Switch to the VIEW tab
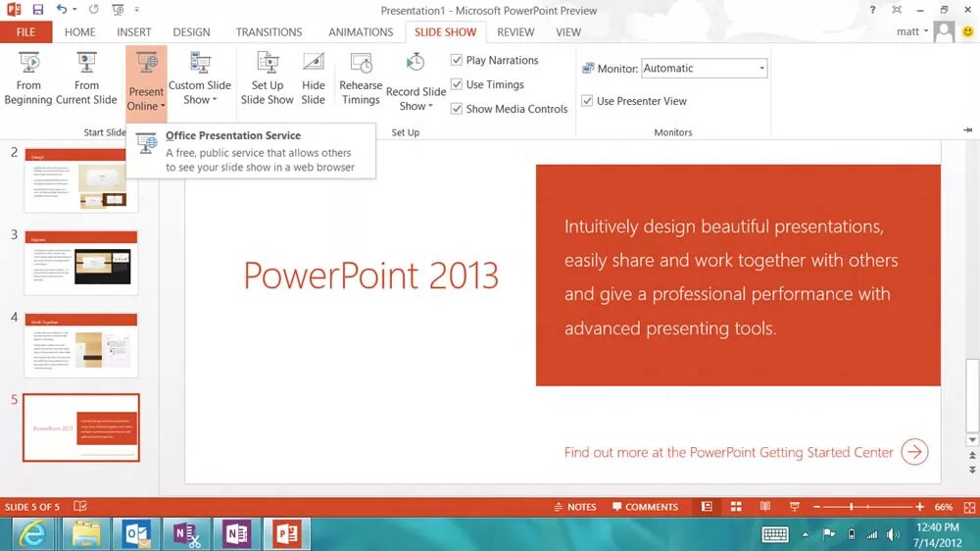This screenshot has width=980, height=551. tap(568, 32)
